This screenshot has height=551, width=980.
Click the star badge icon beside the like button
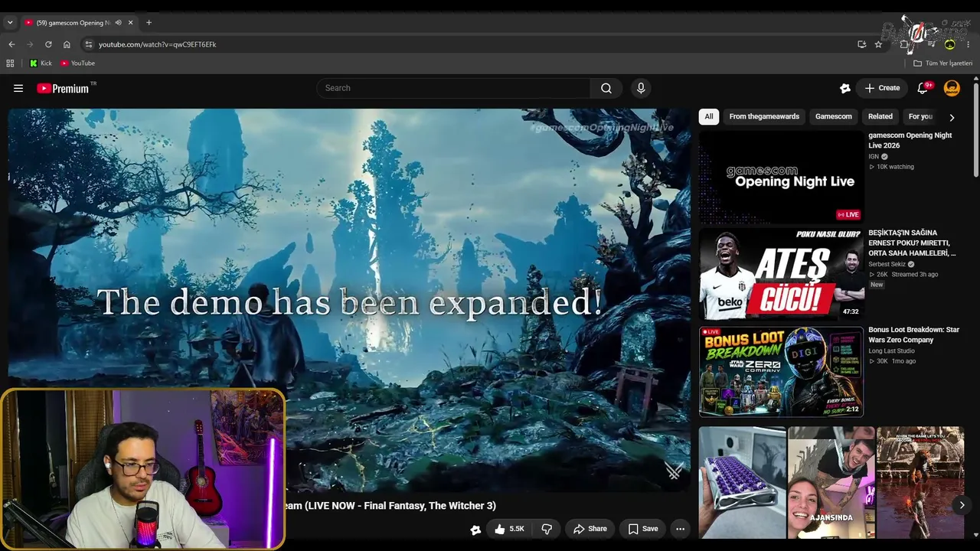pyautogui.click(x=475, y=530)
